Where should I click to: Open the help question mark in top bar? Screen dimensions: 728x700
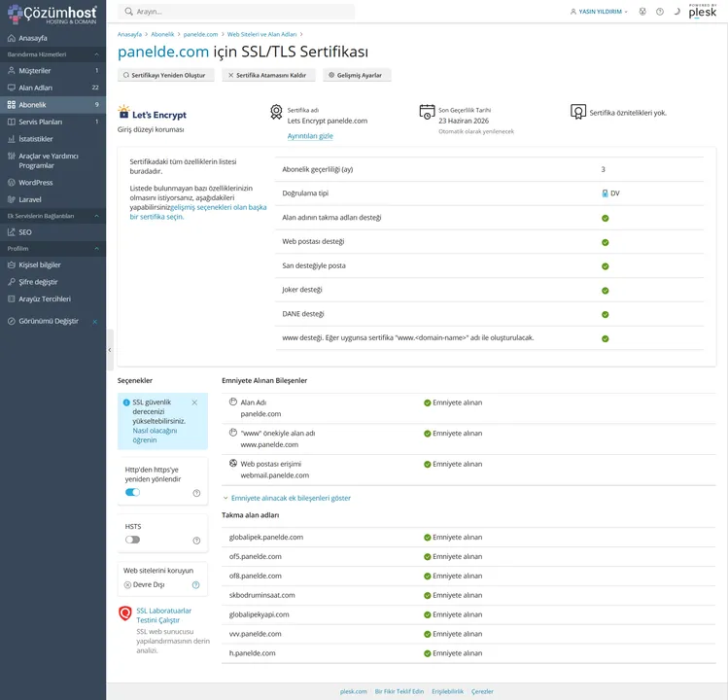[660, 12]
